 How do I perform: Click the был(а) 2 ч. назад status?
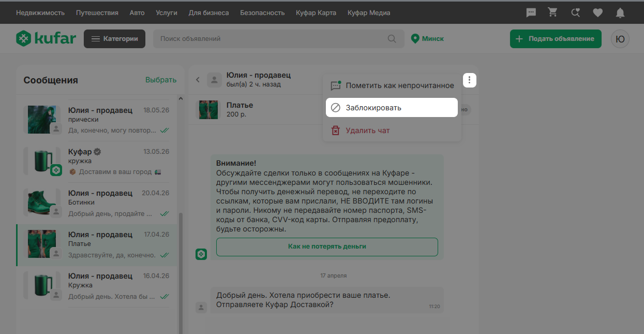click(253, 84)
